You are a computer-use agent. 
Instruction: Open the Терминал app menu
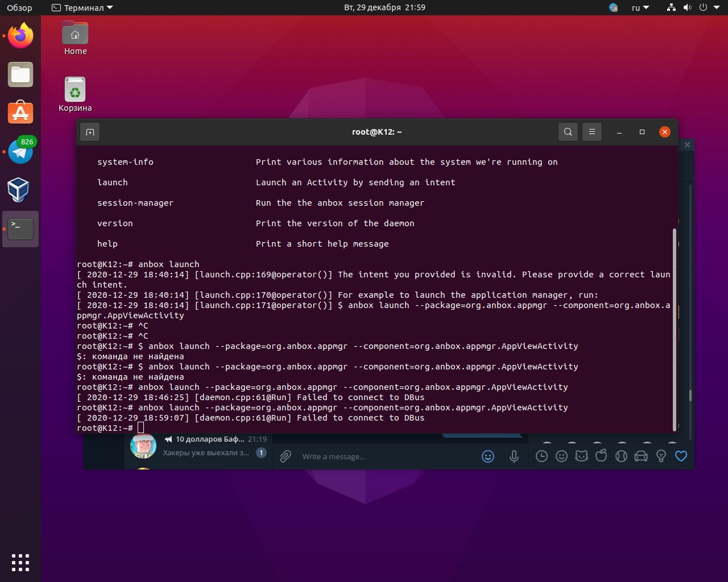click(82, 8)
